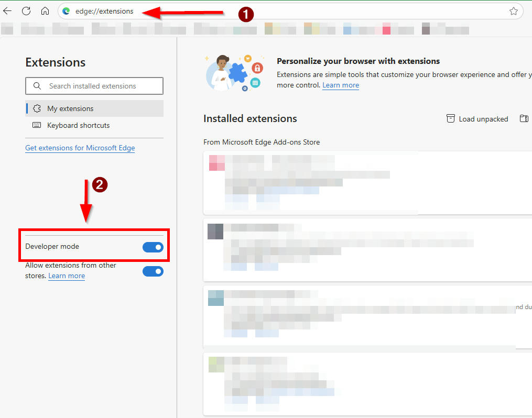532x418 pixels.
Task: Click Learn more under other stores setting
Action: pyautogui.click(x=67, y=276)
